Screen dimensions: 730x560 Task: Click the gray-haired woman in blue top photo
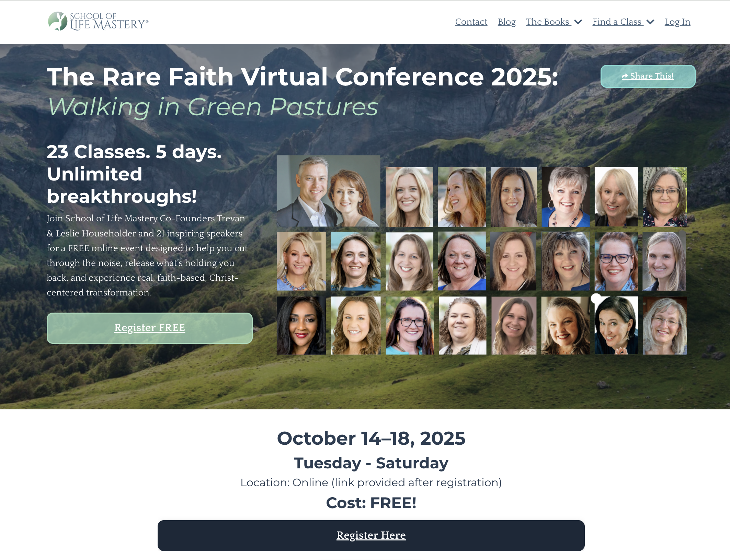pos(565,197)
